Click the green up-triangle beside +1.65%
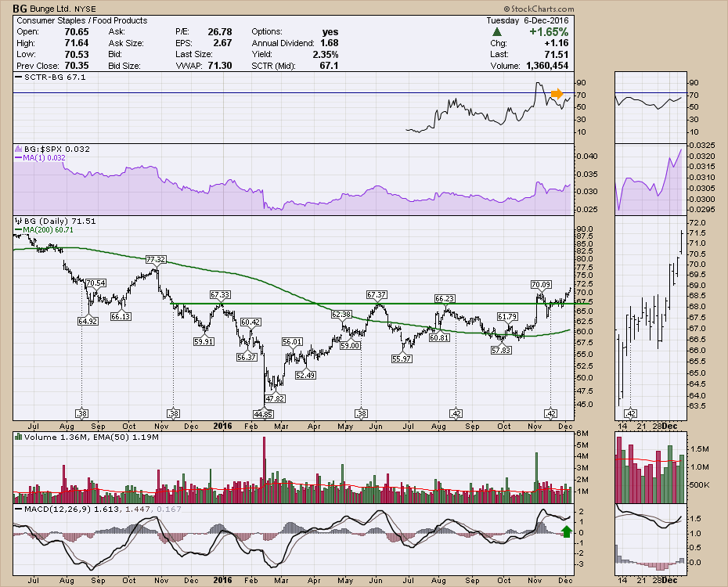 pos(497,32)
